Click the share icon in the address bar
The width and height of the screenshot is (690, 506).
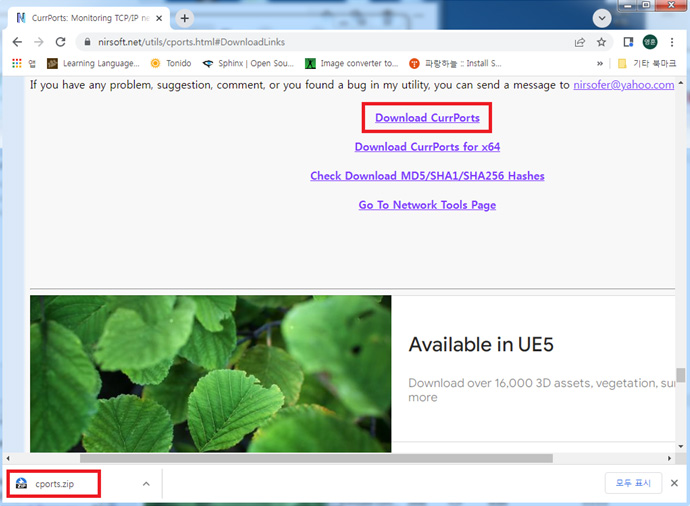pos(580,42)
